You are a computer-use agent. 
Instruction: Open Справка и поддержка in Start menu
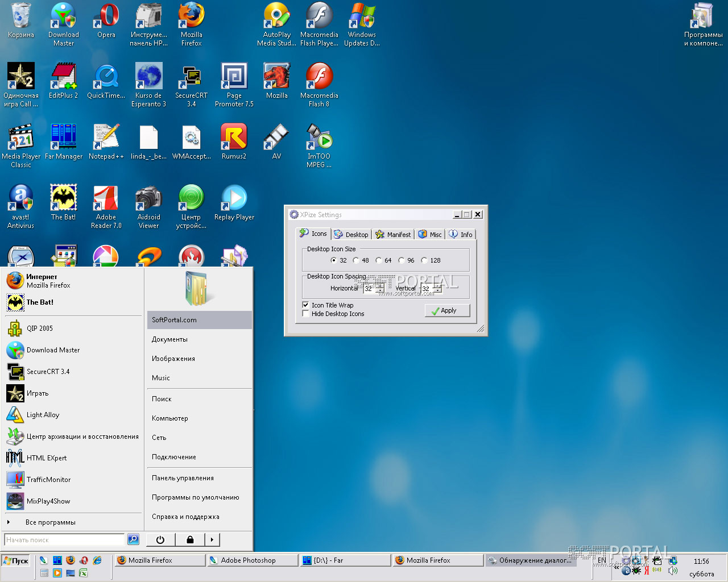coord(200,517)
